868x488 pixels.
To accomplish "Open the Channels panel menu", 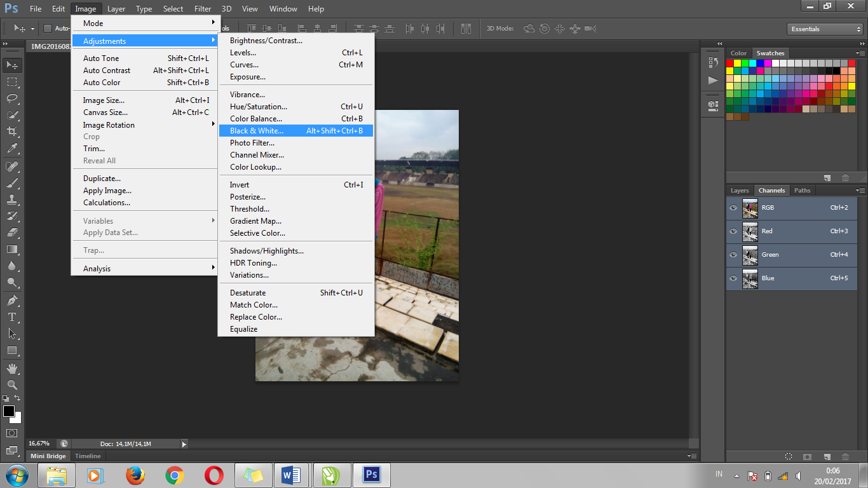I will coord(862,190).
